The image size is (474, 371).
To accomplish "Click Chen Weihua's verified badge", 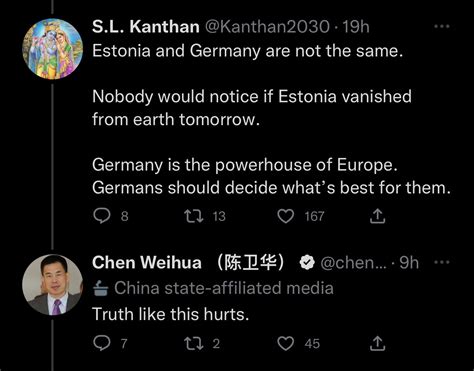I will pos(307,263).
